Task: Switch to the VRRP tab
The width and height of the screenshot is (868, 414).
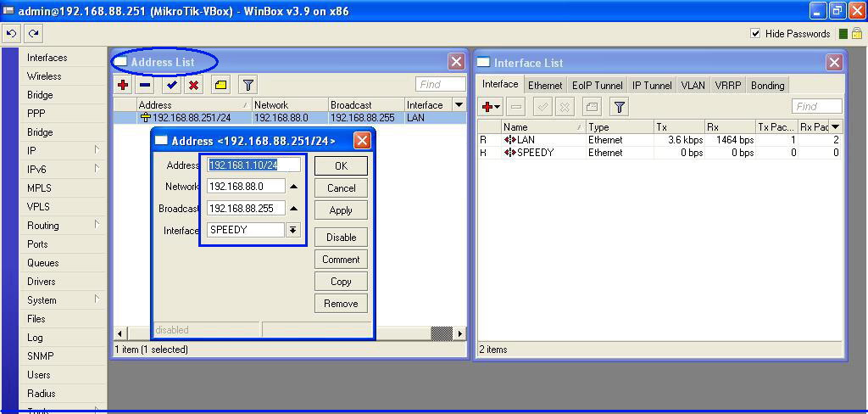Action: [728, 86]
